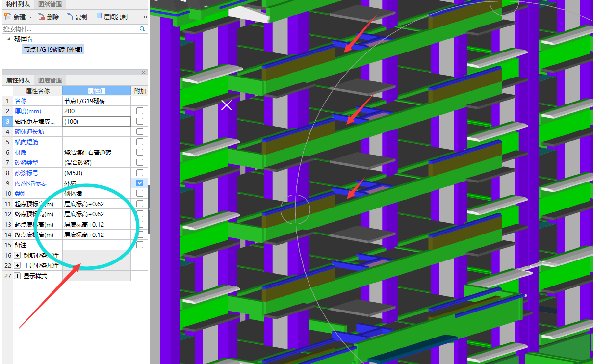Click the 复制 (copy) toolbar button
This screenshot has height=364, width=593.
tap(77, 17)
